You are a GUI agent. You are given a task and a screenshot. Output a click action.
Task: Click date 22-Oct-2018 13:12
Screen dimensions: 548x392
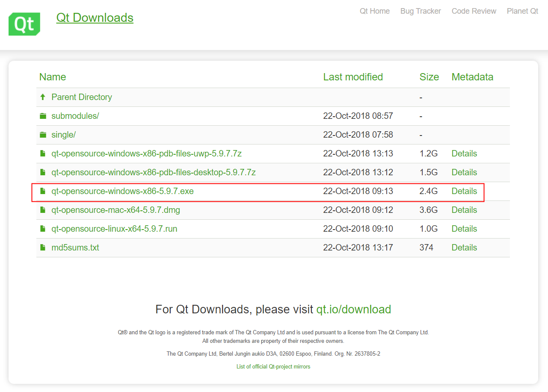(358, 172)
